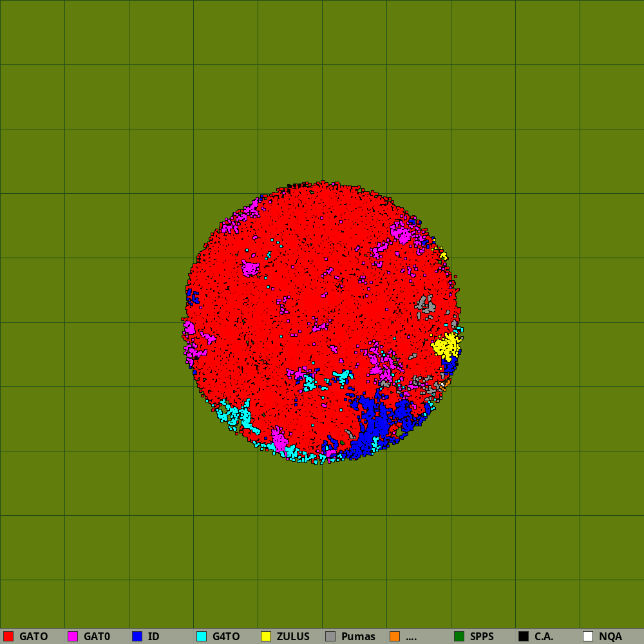Click the orange legend swatch
The image size is (644, 644).
pos(395,636)
